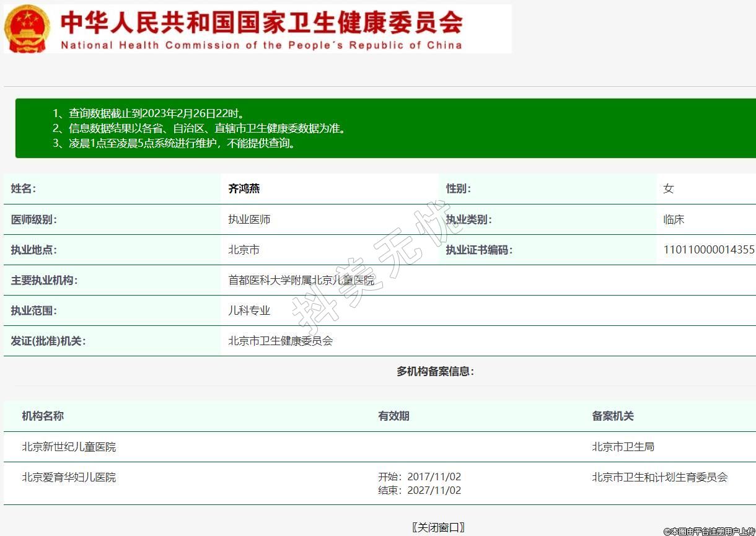Click the 儿科专业 practice scope value
The image size is (756, 536).
249,311
